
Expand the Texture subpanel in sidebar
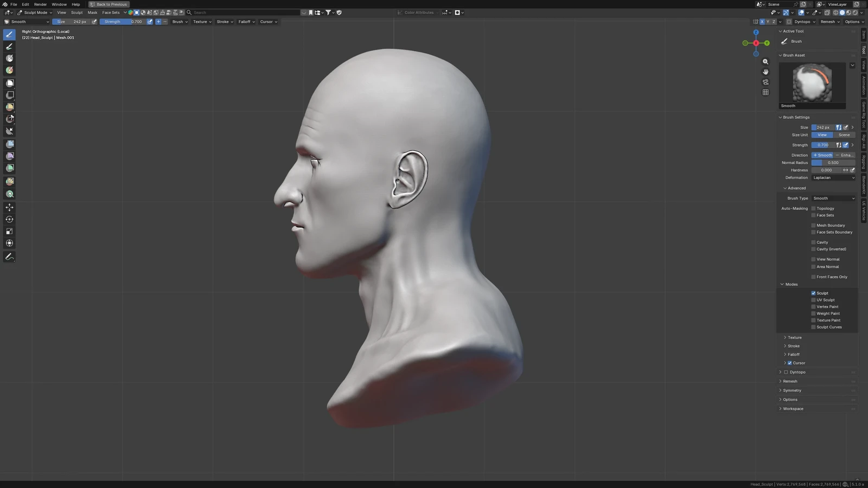pyautogui.click(x=794, y=337)
